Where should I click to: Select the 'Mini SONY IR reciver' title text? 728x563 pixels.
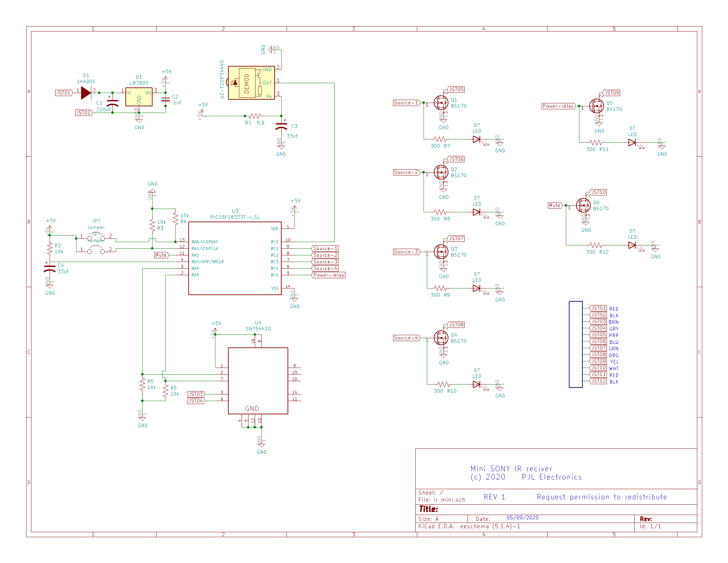coord(511,469)
